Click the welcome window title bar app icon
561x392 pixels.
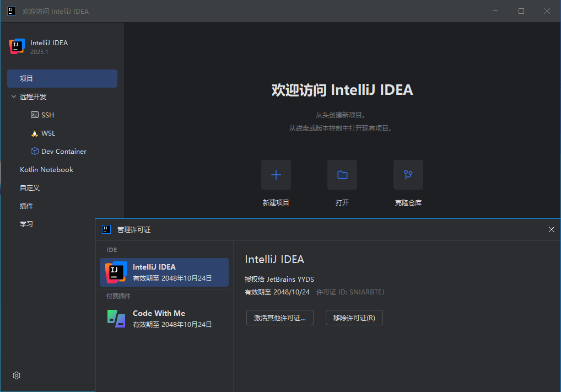coord(12,11)
